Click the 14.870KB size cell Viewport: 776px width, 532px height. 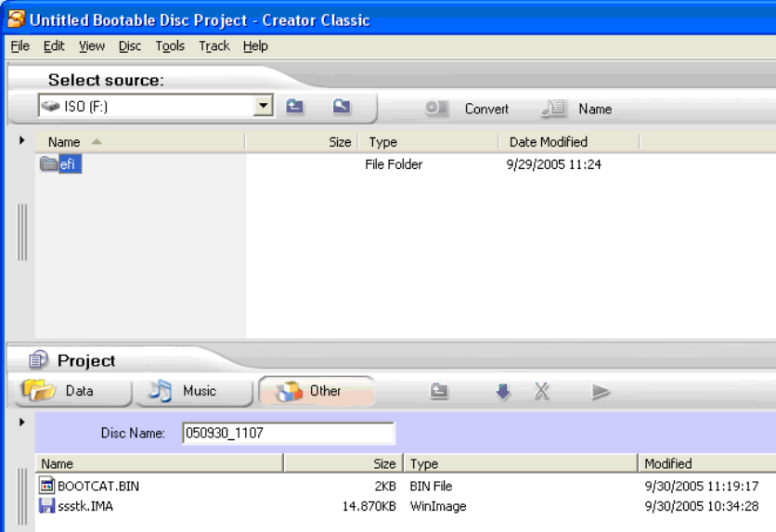369,506
